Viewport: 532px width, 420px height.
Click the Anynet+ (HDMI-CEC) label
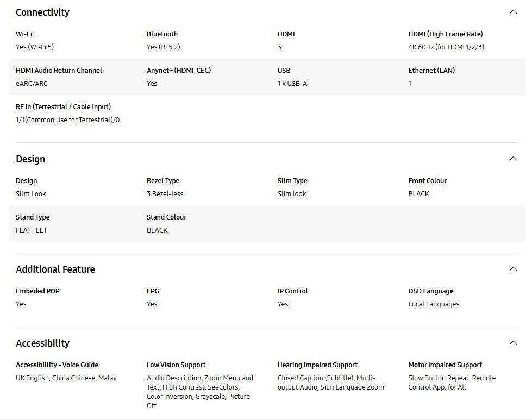(x=179, y=70)
